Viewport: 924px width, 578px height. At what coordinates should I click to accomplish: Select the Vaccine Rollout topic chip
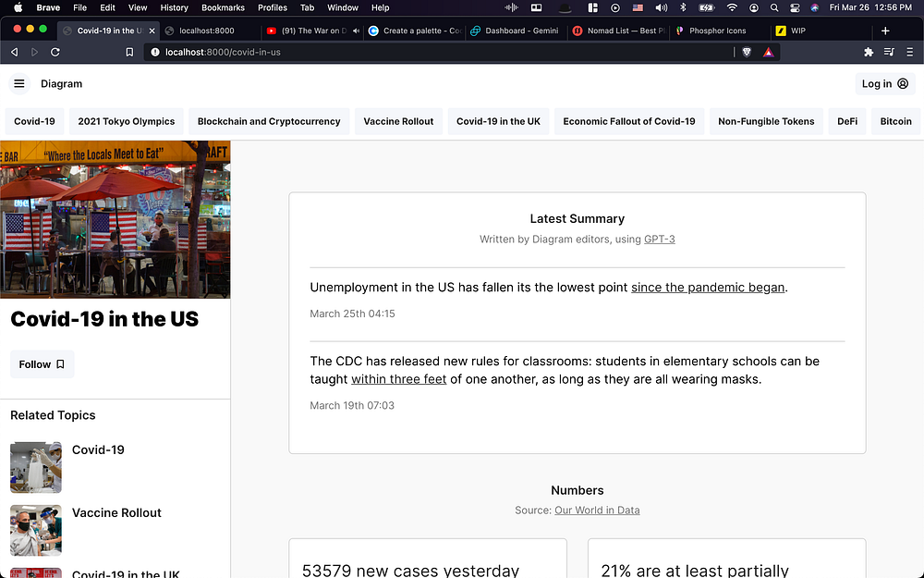[x=398, y=121]
